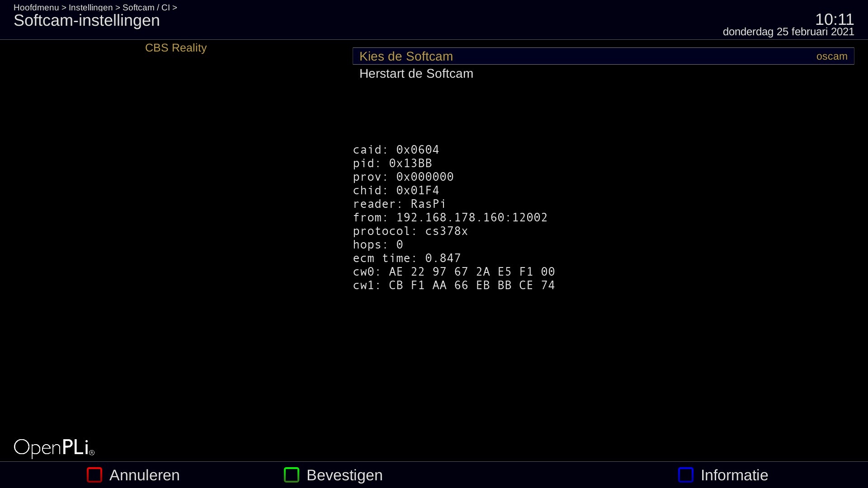This screenshot has width=868, height=488.
Task: Click the Softcam-instellingen title
Action: [87, 21]
